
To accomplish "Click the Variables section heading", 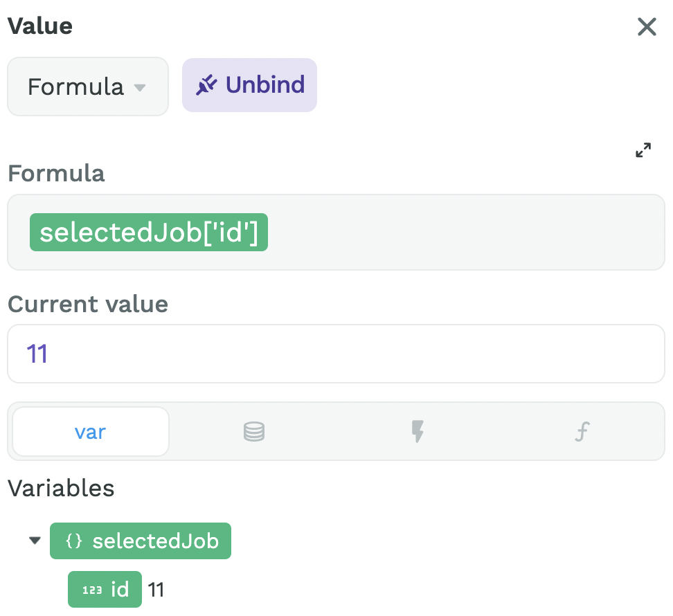I will [62, 488].
